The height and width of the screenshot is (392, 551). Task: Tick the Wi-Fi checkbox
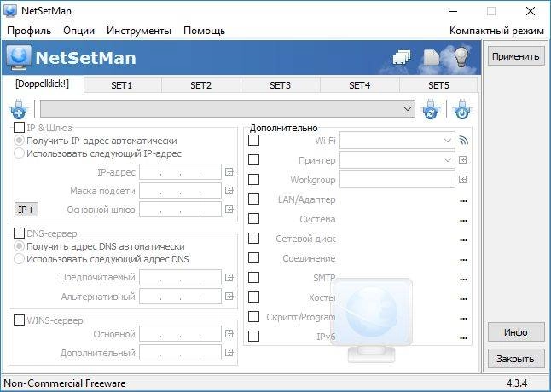[x=253, y=141]
